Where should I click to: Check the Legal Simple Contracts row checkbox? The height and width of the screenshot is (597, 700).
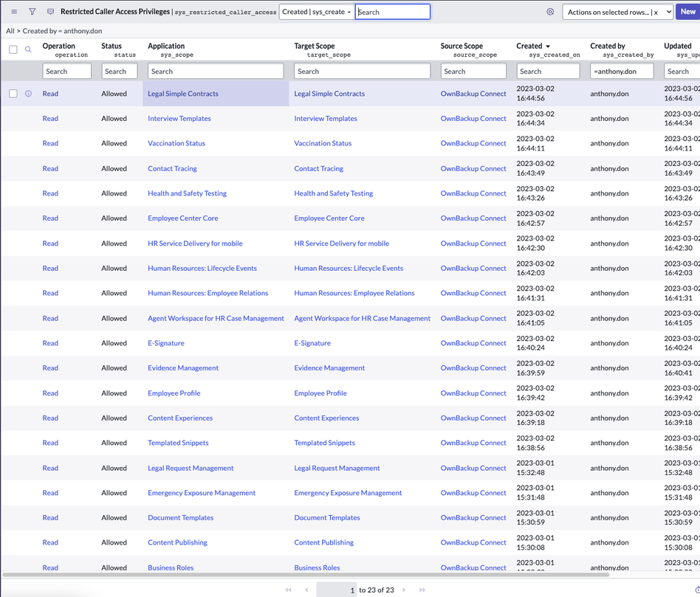[13, 93]
